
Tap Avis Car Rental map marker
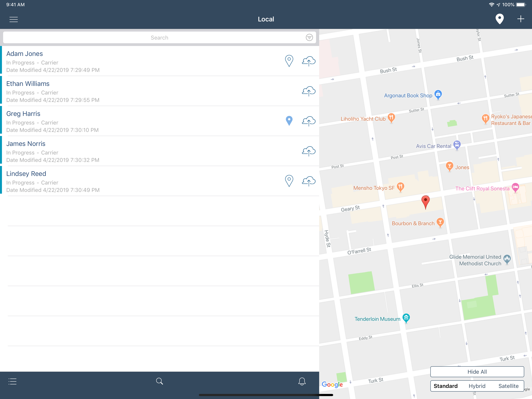point(457,145)
